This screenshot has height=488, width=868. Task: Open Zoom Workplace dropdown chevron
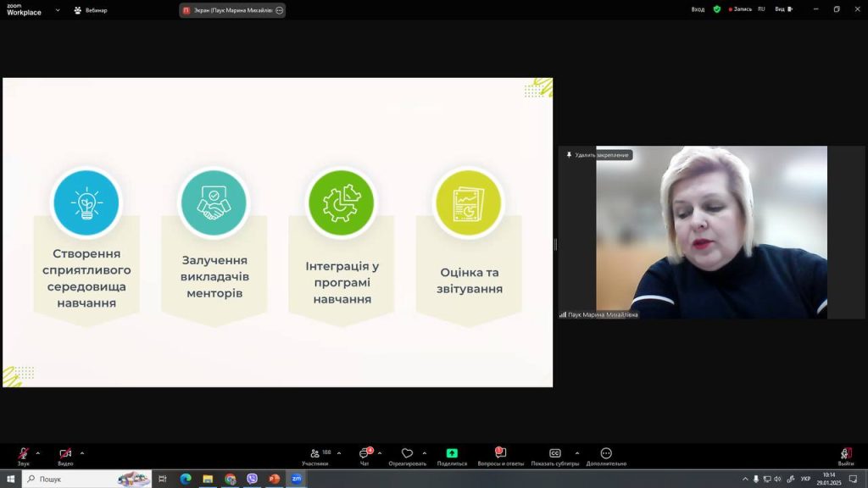pyautogui.click(x=58, y=10)
